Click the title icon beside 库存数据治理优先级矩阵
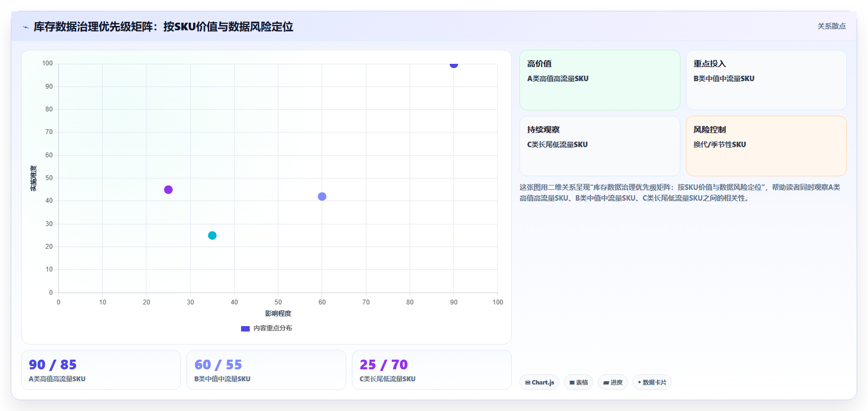 (25, 27)
